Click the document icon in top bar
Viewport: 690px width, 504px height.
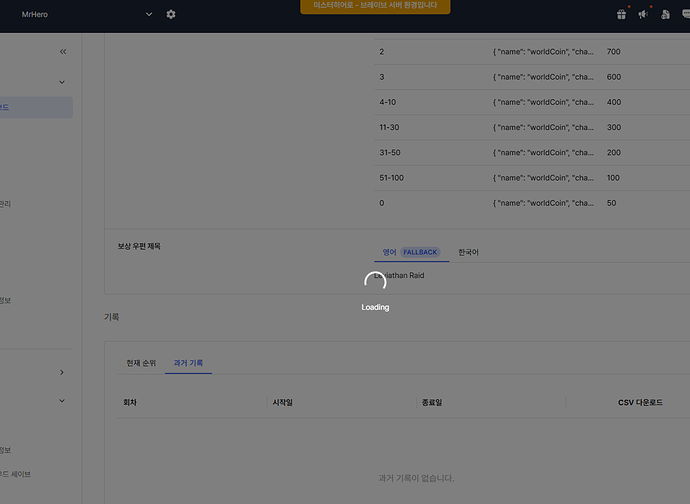pyautogui.click(x=666, y=14)
